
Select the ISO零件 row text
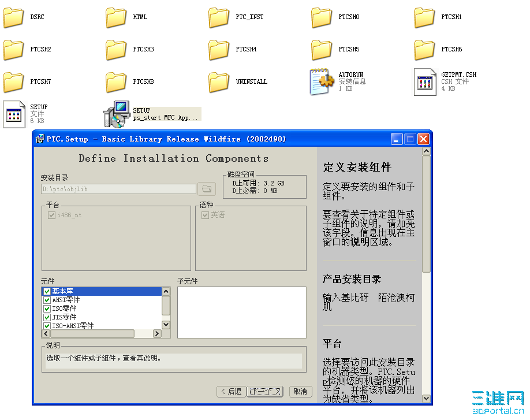64,309
